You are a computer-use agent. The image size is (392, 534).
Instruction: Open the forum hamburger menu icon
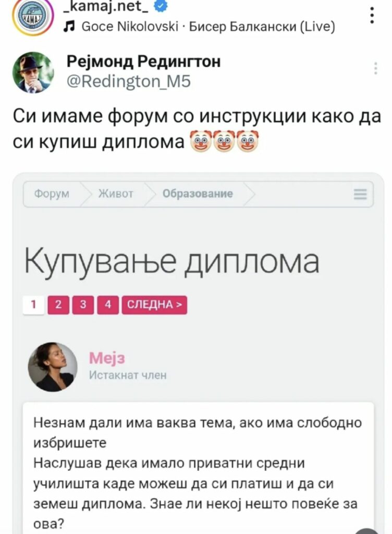pyautogui.click(x=360, y=194)
